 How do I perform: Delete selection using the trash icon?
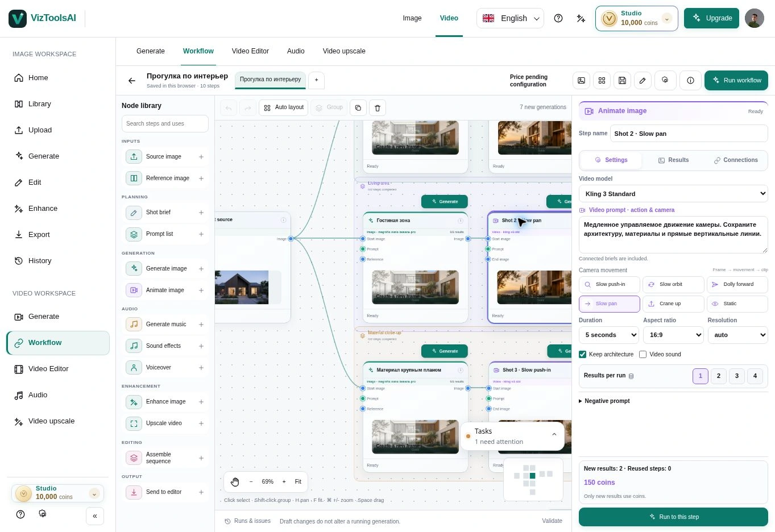(378, 107)
